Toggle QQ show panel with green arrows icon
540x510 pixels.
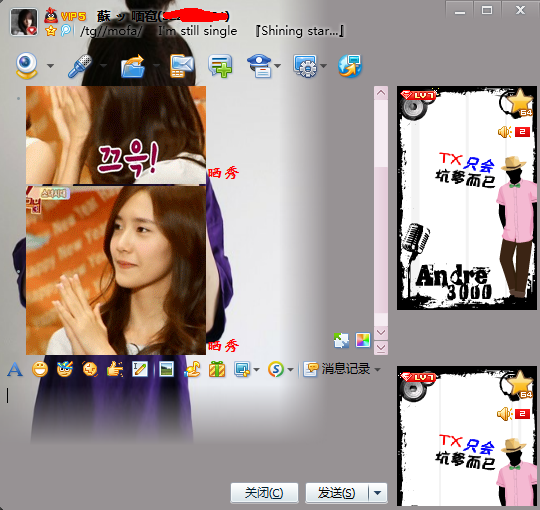click(341, 340)
